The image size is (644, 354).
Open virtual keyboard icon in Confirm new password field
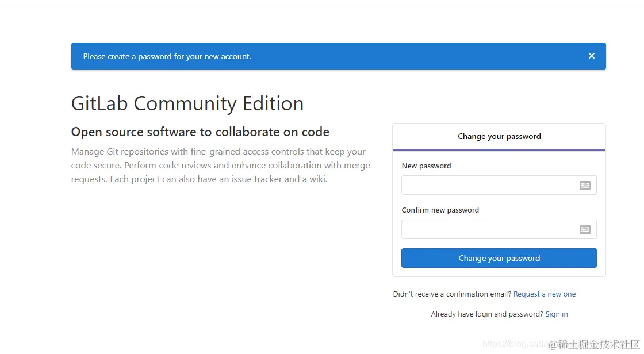pyautogui.click(x=585, y=229)
